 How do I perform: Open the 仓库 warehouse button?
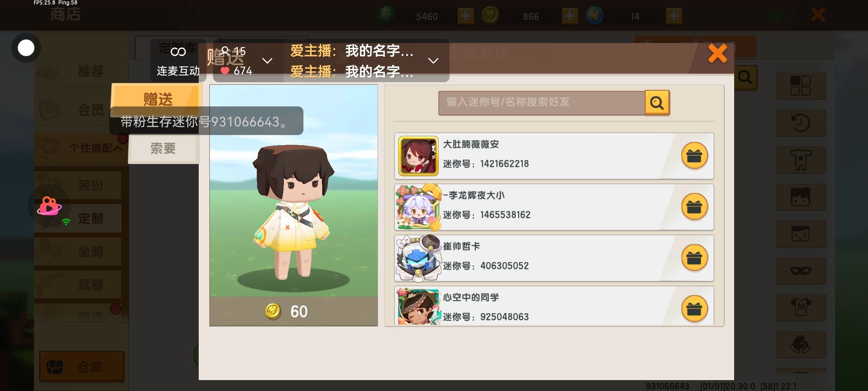[82, 367]
